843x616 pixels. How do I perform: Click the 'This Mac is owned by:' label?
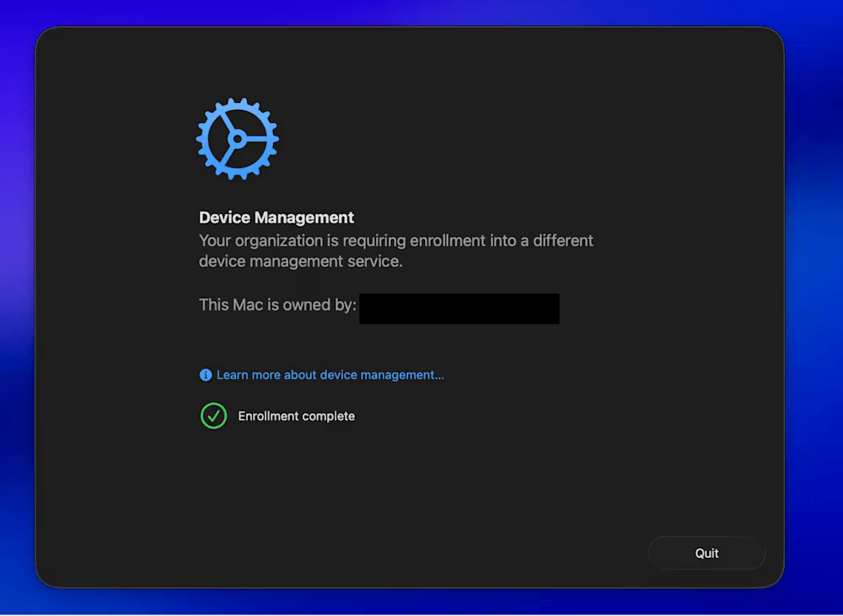(x=277, y=304)
